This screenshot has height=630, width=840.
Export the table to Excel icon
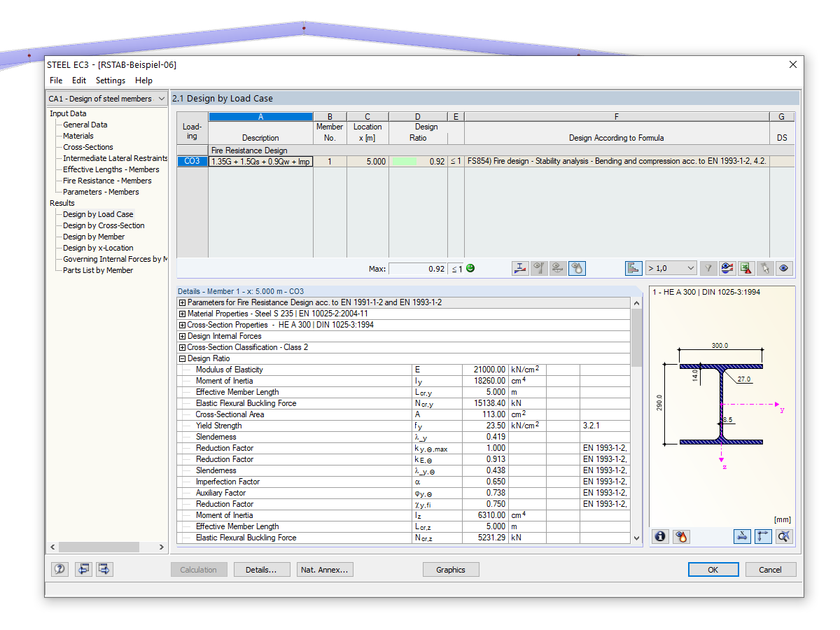pyautogui.click(x=746, y=268)
